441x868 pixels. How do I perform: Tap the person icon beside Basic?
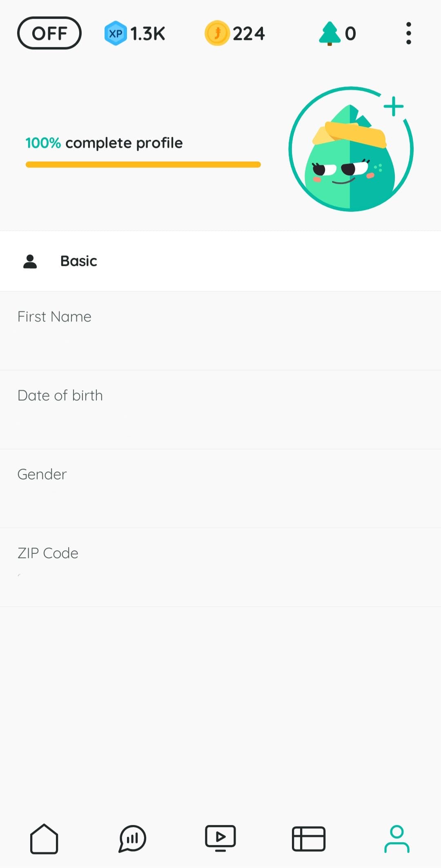[30, 261]
